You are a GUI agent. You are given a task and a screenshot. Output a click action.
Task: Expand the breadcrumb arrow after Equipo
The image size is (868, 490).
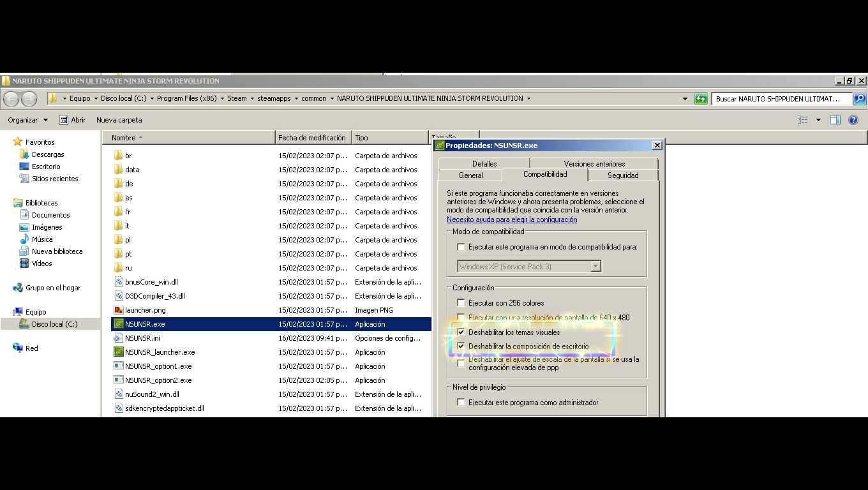coord(96,99)
